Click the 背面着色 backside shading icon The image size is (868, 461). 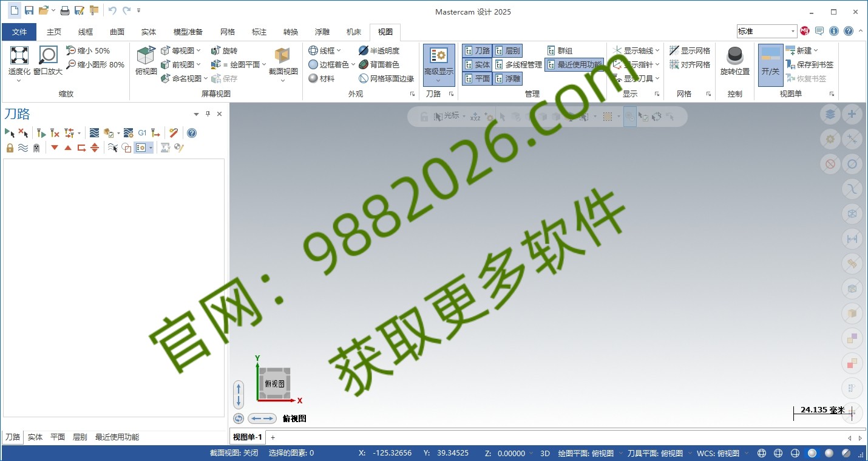point(364,64)
